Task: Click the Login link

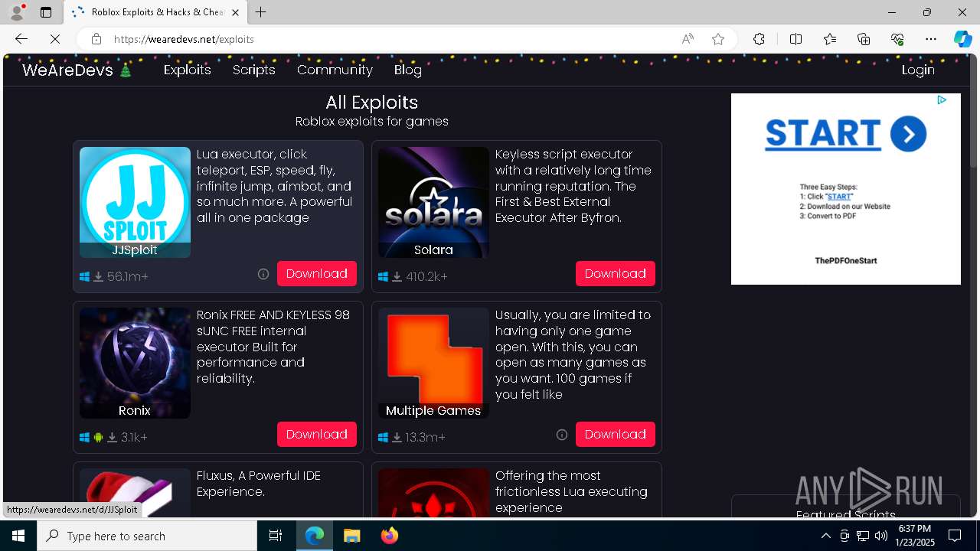Action: (x=918, y=70)
